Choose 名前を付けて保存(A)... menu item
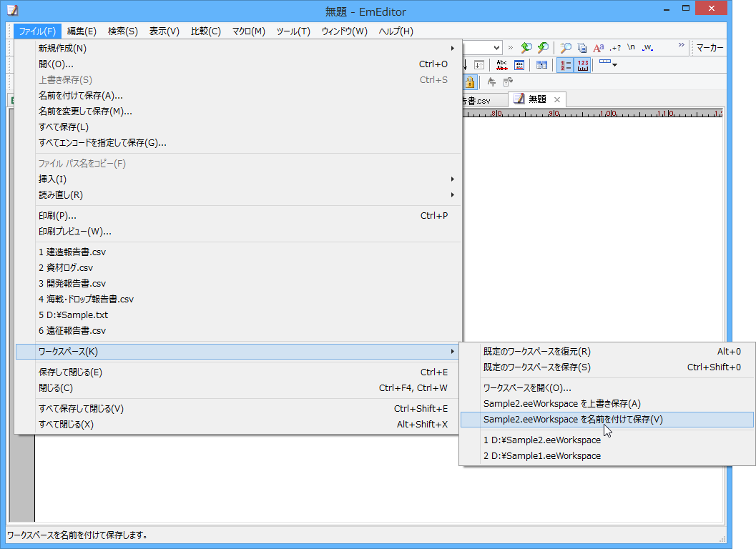 [x=238, y=96]
